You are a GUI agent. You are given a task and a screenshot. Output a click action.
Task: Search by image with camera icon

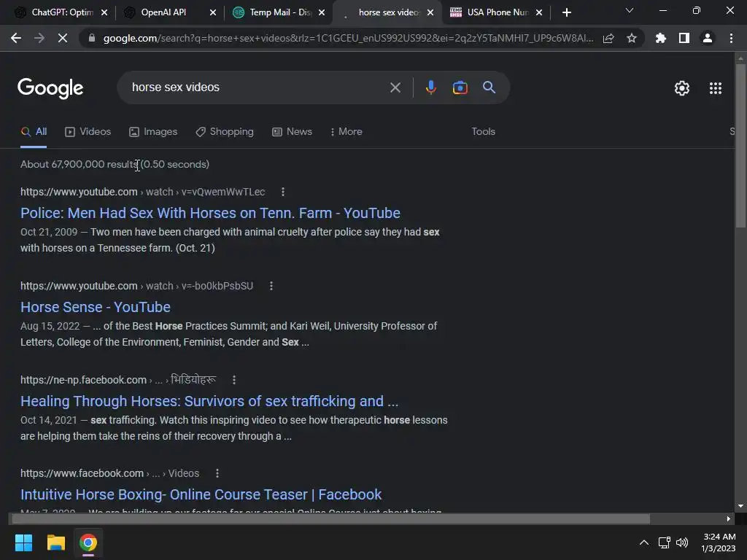pyautogui.click(x=460, y=87)
